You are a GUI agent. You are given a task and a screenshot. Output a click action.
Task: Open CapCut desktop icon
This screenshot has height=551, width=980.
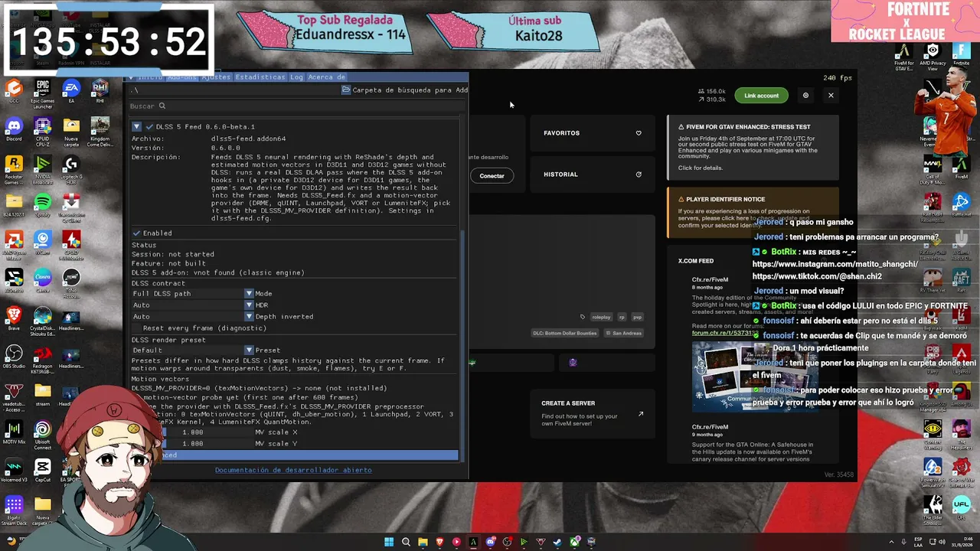tap(43, 470)
